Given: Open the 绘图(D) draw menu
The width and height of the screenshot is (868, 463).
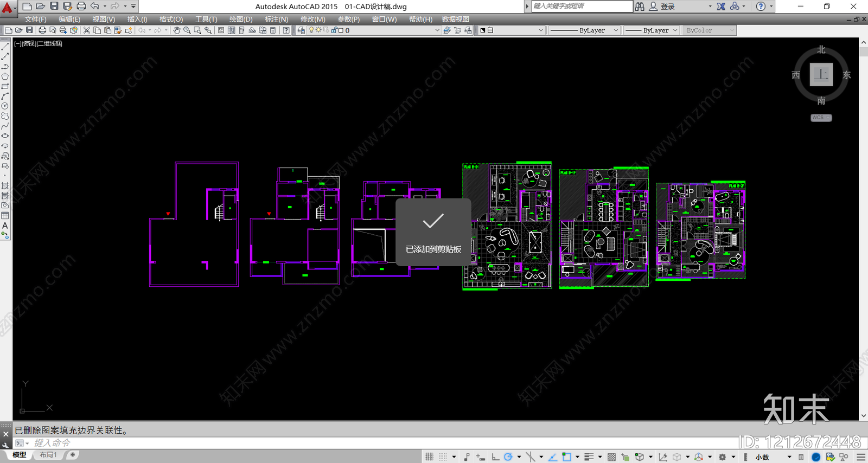Looking at the screenshot, I should point(241,19).
